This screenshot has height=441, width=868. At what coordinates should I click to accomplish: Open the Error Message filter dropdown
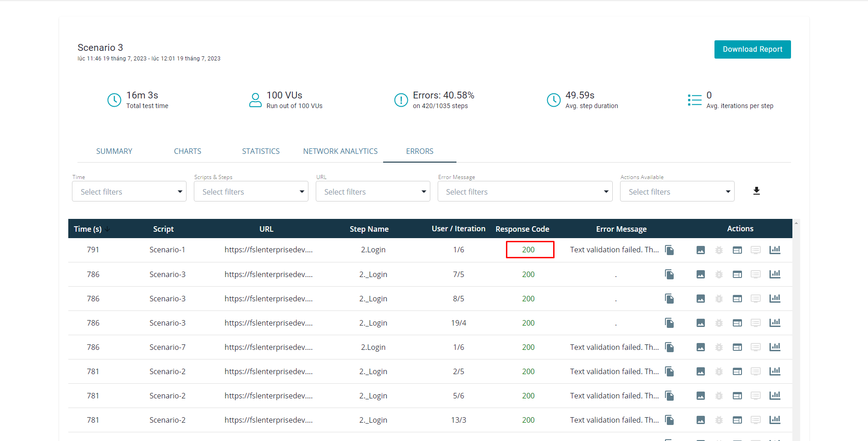525,191
